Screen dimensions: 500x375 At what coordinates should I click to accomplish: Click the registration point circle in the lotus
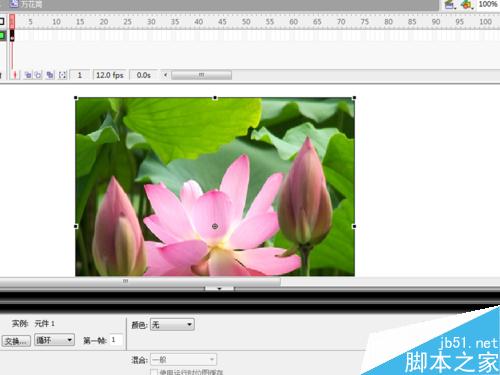(x=215, y=226)
